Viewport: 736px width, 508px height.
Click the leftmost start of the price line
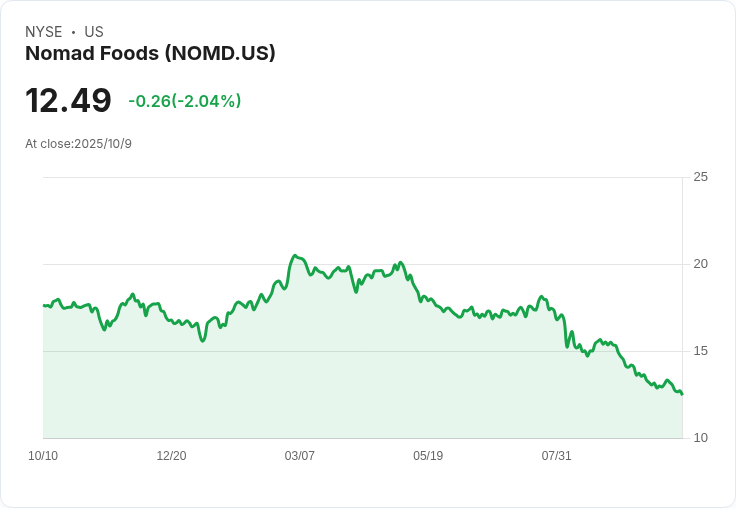(44, 305)
